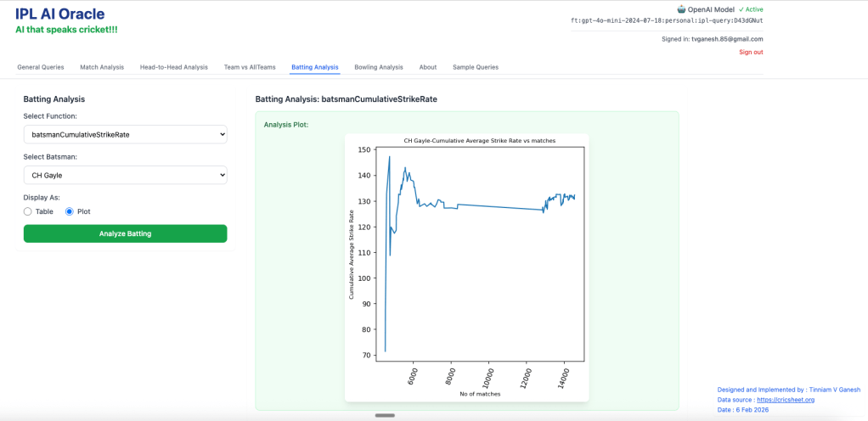Open the Match Analysis tab

pyautogui.click(x=102, y=67)
